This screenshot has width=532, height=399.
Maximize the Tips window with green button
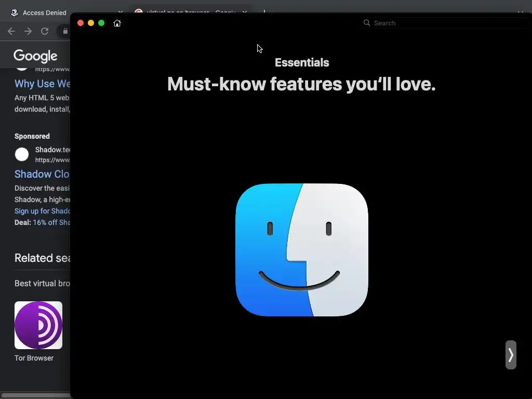(x=101, y=23)
